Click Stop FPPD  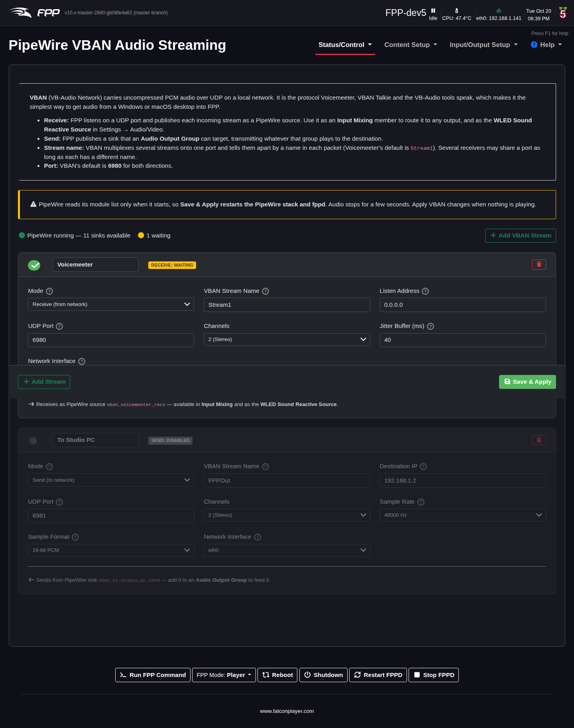pyautogui.click(x=434, y=675)
